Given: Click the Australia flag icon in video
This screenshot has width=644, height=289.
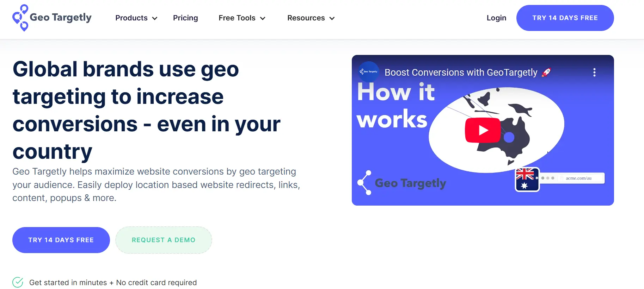Looking at the screenshot, I should [527, 180].
